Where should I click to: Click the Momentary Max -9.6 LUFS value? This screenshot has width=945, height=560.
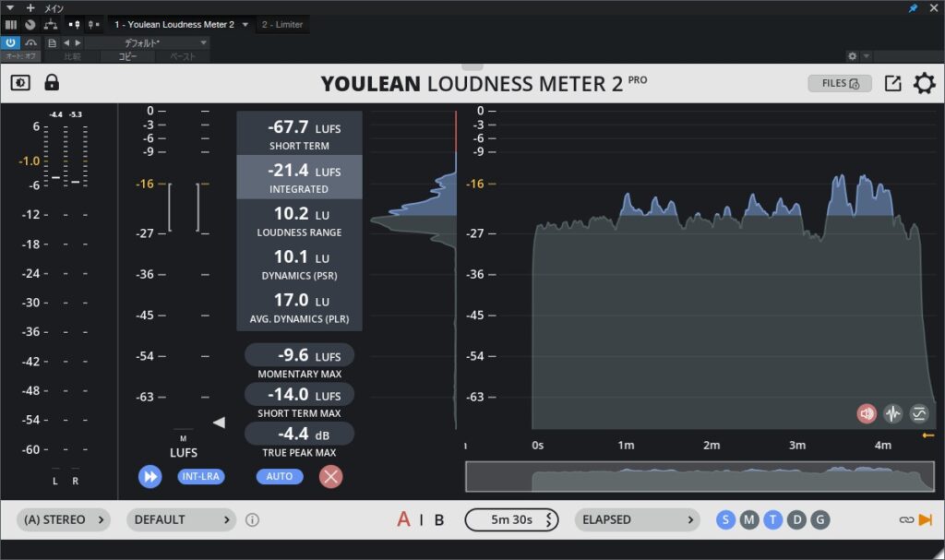[300, 355]
